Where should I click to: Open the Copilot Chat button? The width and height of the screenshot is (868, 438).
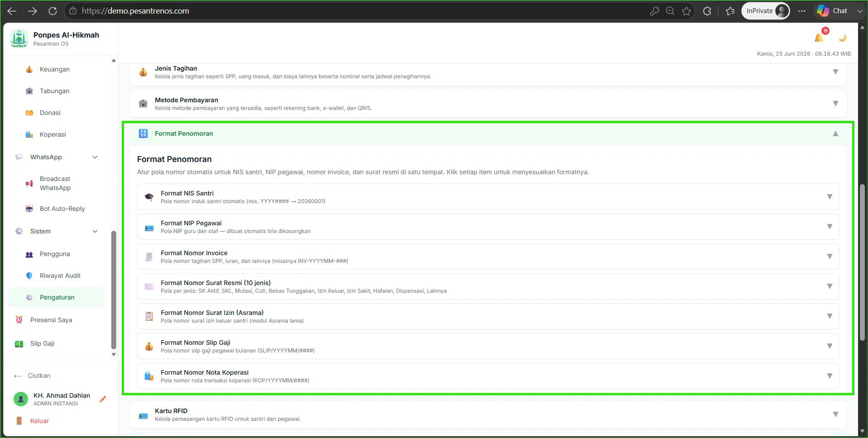(x=833, y=11)
